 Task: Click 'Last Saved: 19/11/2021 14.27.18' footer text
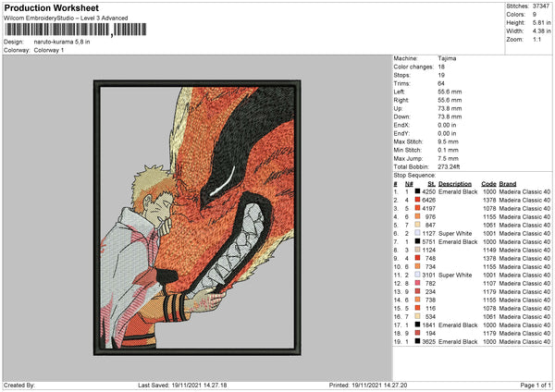pyautogui.click(x=182, y=386)
